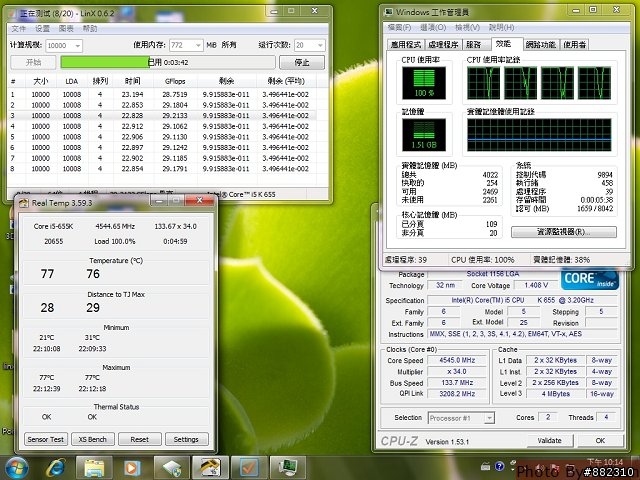640x480 pixels.
Task: Select LinX result row 8 with 29.1791 GFlops
Action: click(162, 169)
